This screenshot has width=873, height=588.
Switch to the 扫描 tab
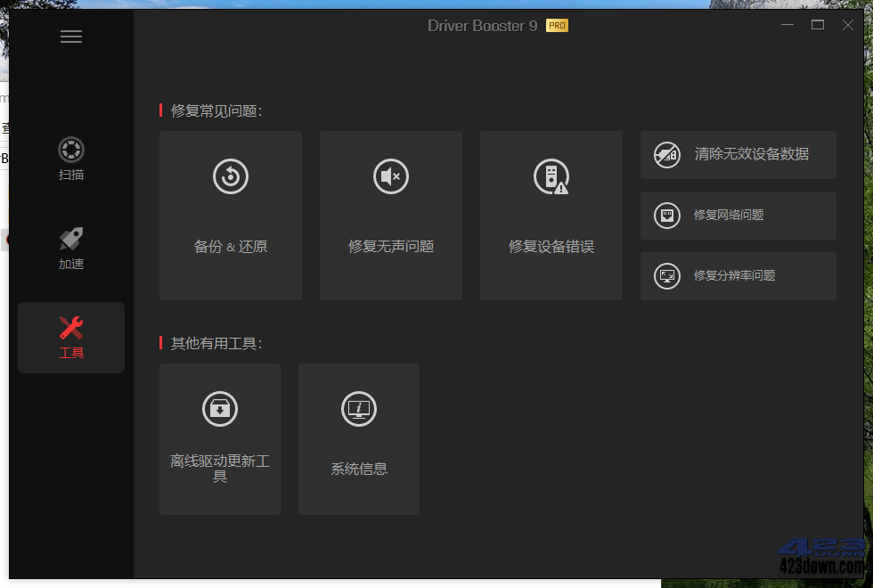pos(70,160)
